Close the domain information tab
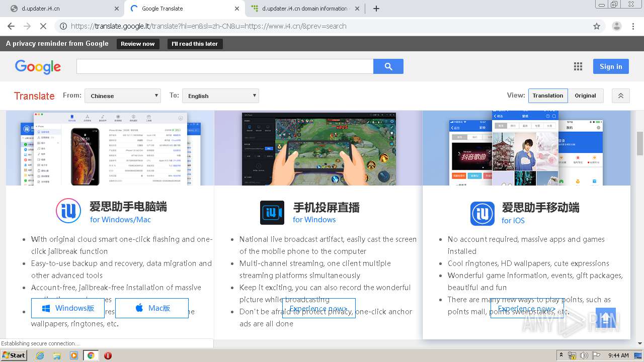This screenshot has height=362, width=644. (357, 9)
